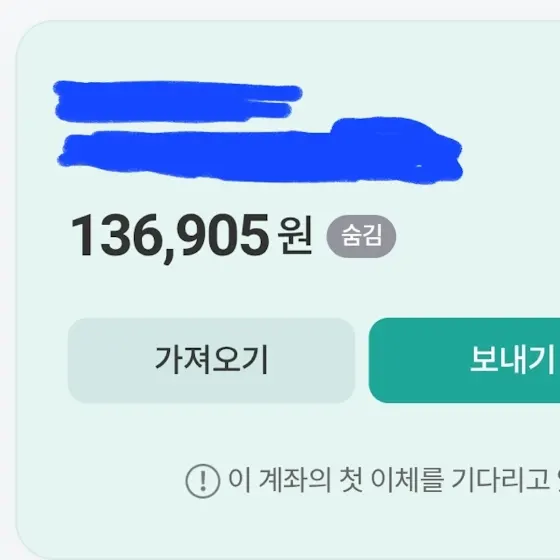The width and height of the screenshot is (560, 560).
Task: Toggle the 숨김 balance hide pill
Action: point(361,236)
